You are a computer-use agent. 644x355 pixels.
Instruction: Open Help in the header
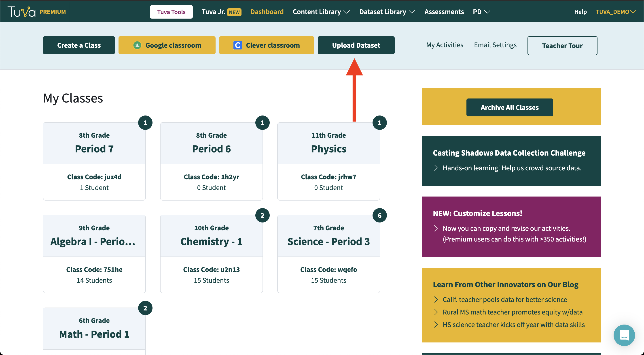580,12
